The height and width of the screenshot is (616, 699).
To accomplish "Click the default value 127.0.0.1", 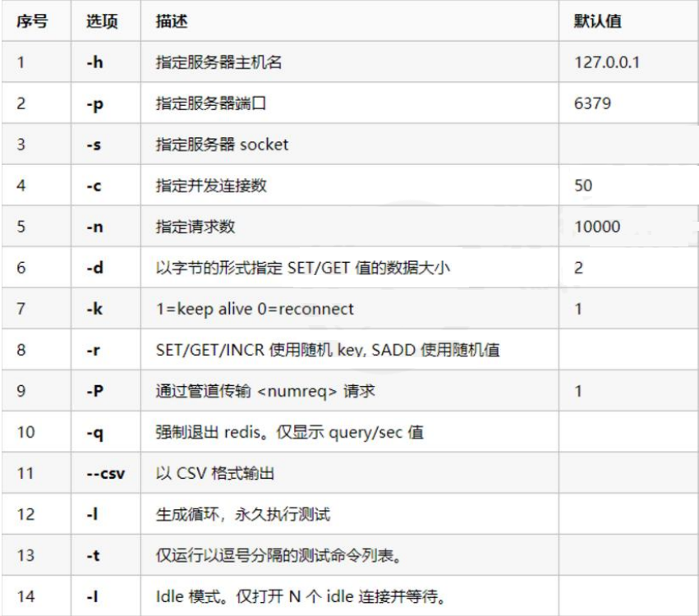I will (x=607, y=62).
